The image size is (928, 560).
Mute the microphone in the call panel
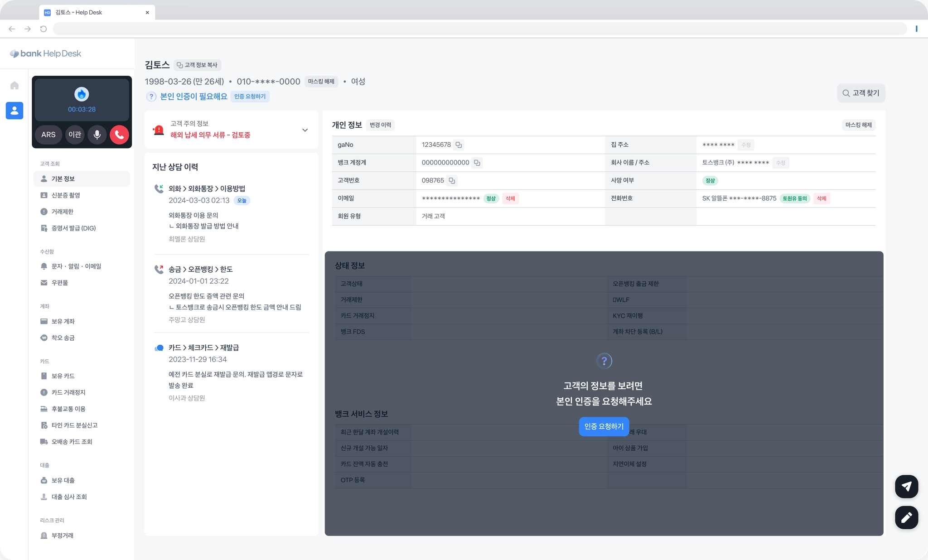97,135
